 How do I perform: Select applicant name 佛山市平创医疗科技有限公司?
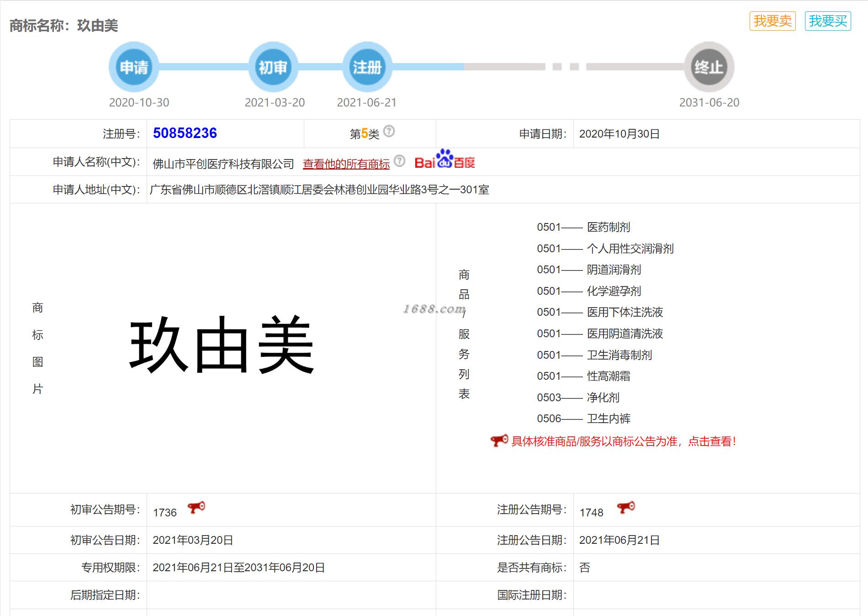pos(223,164)
